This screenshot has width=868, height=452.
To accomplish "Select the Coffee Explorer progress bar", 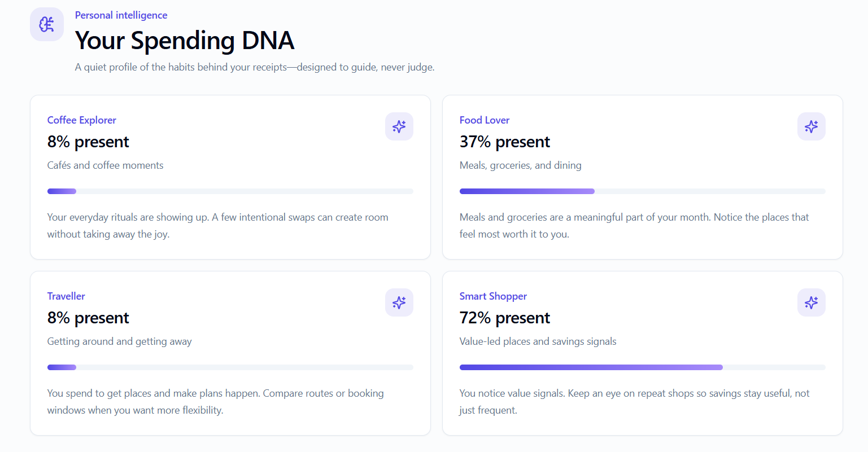I will (230, 191).
